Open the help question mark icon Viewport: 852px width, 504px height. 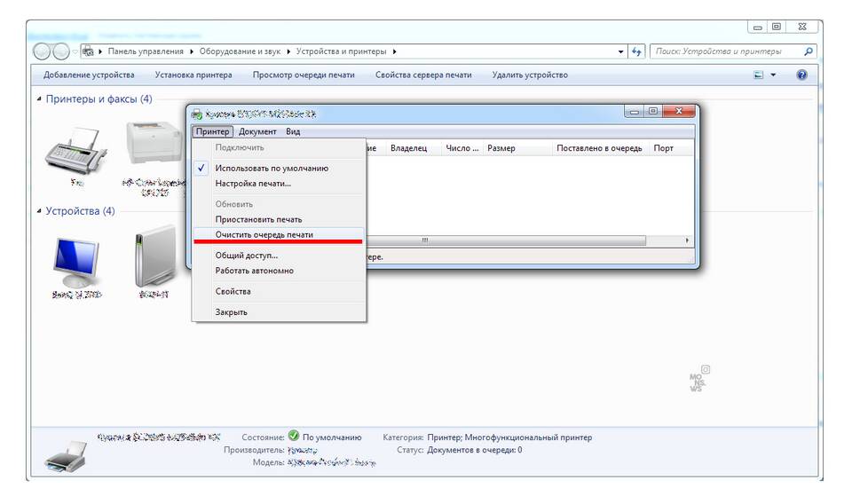(x=801, y=75)
